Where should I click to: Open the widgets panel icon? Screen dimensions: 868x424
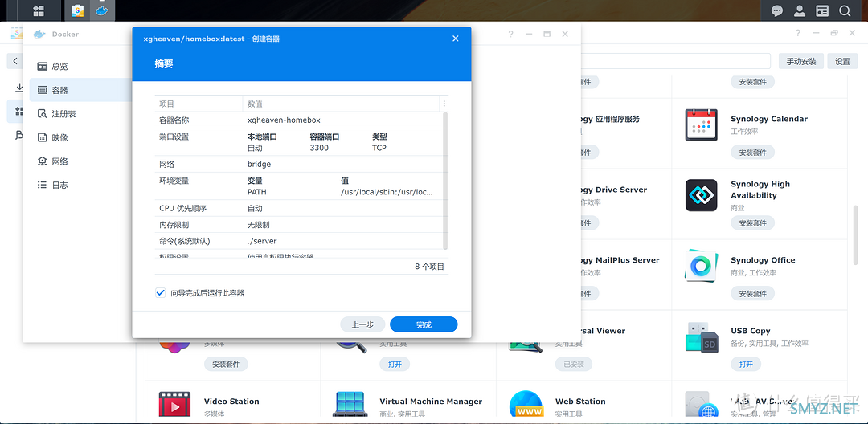(823, 10)
